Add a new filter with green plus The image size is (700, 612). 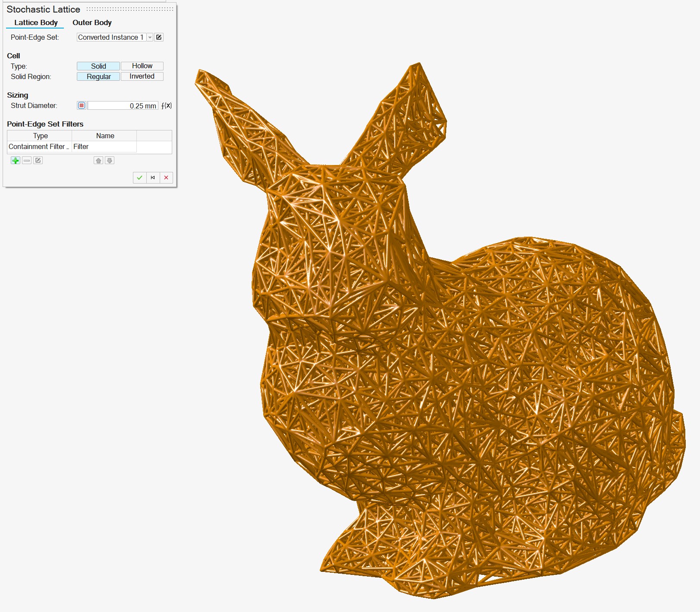16,161
